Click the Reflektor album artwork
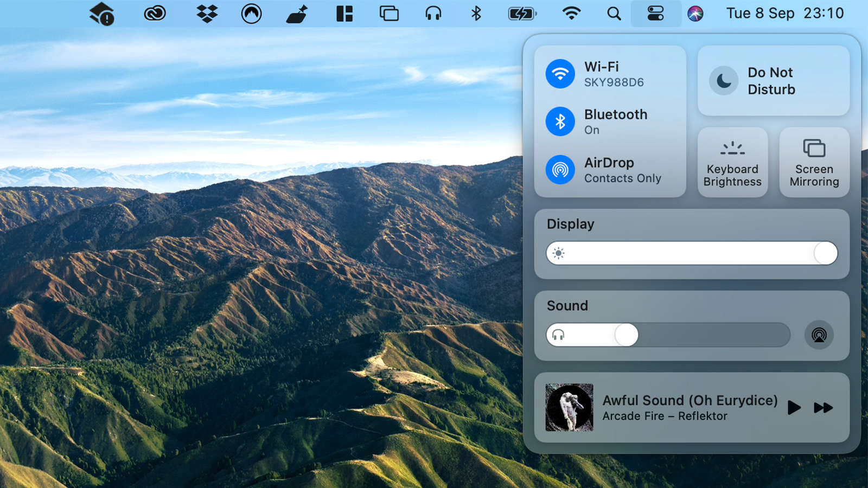Viewport: 868px width, 488px height. coord(569,407)
